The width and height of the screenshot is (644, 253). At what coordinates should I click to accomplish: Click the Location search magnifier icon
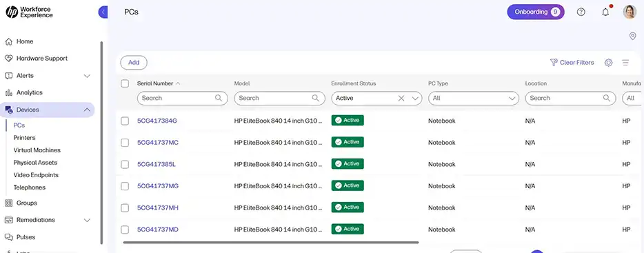(606, 98)
